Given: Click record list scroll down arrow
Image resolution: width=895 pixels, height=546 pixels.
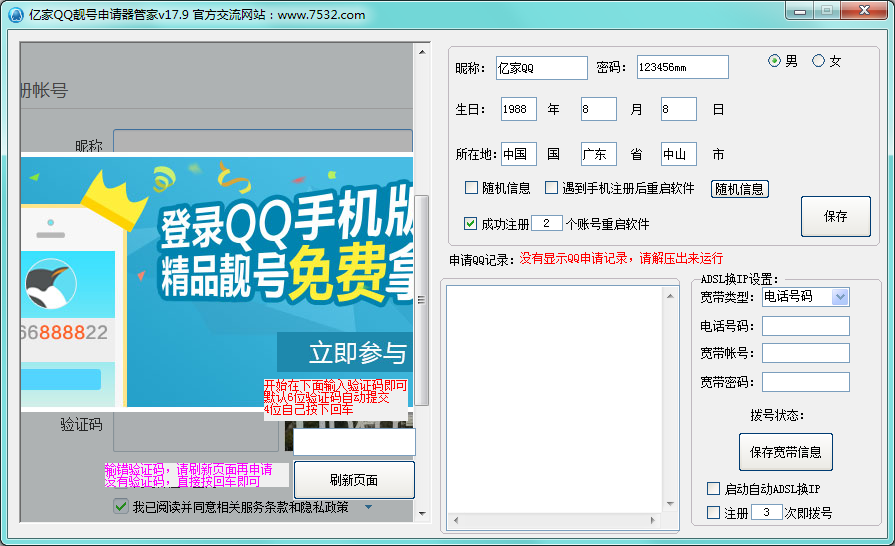Looking at the screenshot, I should point(670,504).
